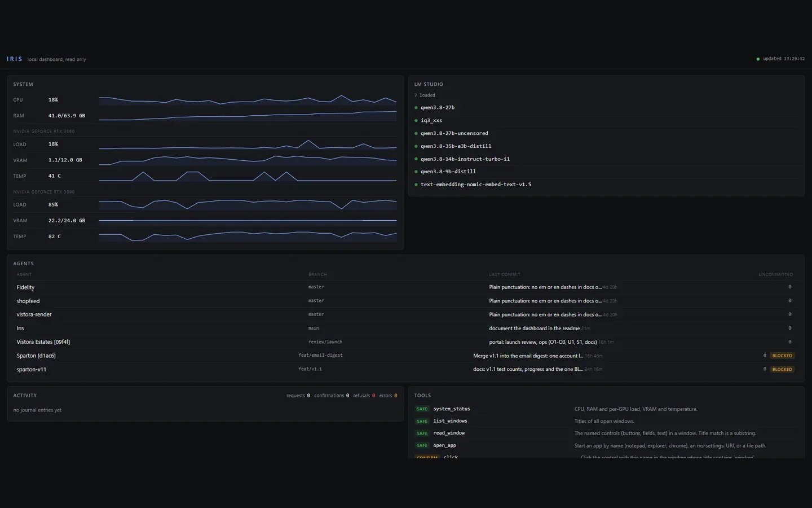Click the RAM usage sparkline graph
The height and width of the screenshot is (508, 812).
pos(248,116)
